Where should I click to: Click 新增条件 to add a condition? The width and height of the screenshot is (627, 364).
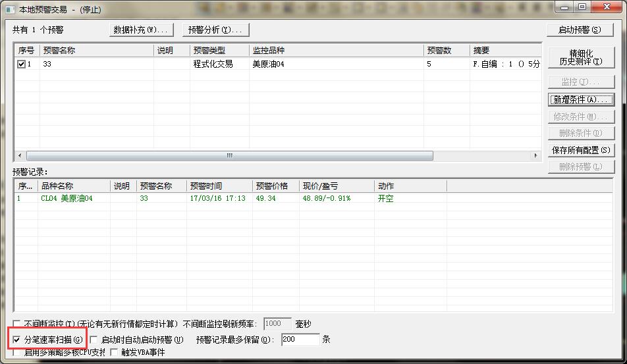pos(580,100)
